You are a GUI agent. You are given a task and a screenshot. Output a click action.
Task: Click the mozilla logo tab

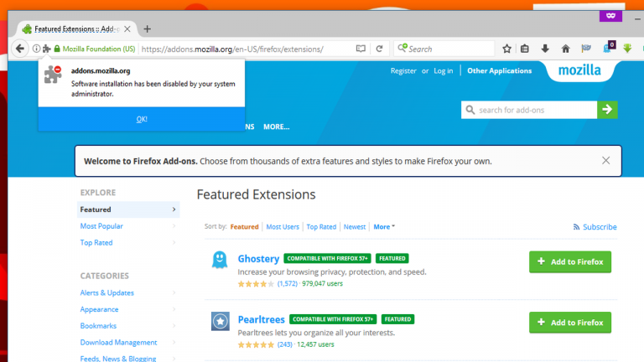click(x=579, y=70)
